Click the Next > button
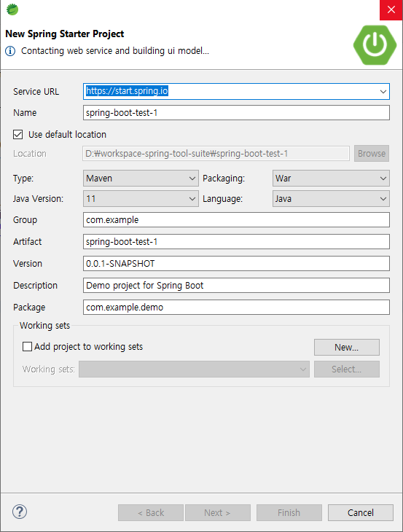The image size is (403, 532). pyautogui.click(x=217, y=512)
